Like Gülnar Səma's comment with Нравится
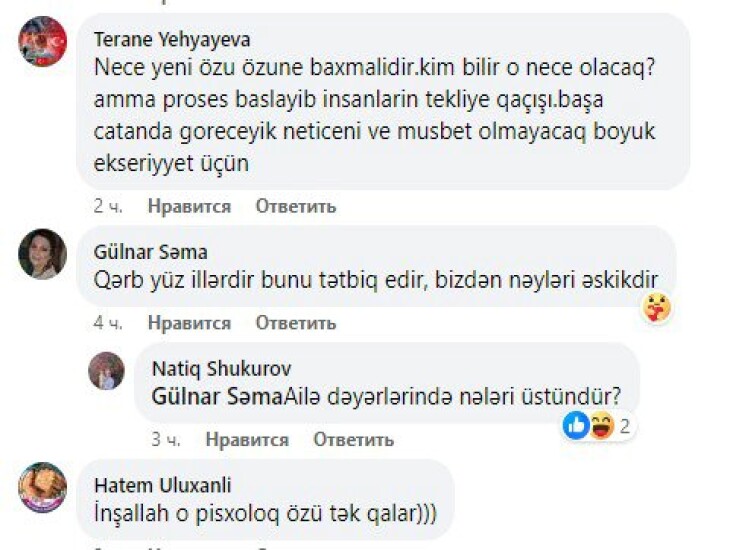This screenshot has width=730, height=550. point(189,322)
